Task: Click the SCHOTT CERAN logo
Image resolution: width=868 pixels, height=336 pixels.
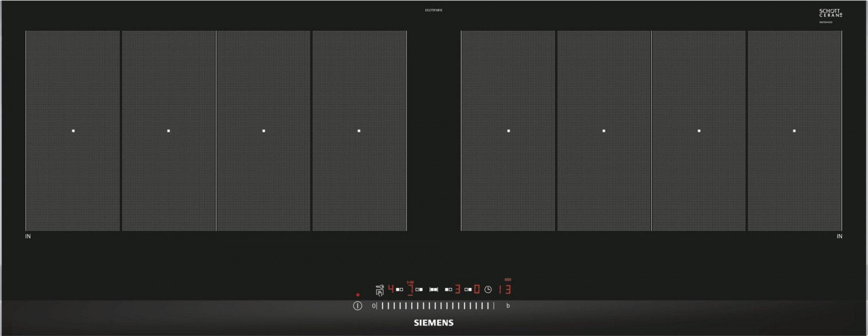Action: click(830, 13)
